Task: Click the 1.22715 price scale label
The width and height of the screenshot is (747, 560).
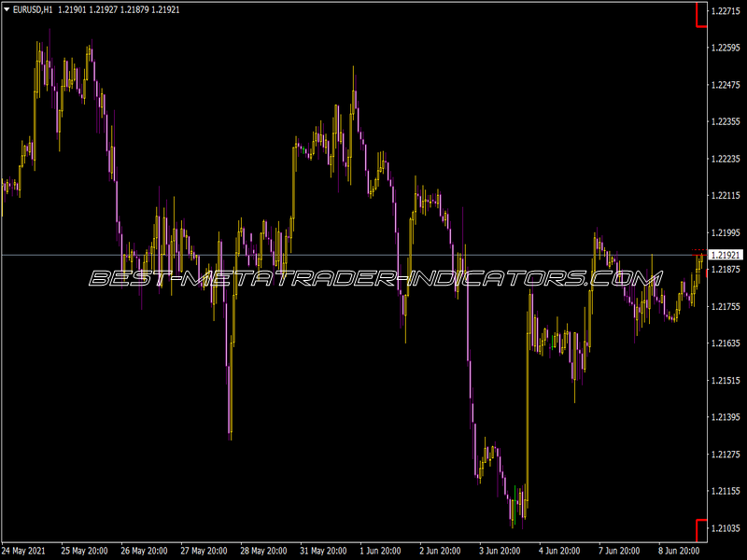Action: (726, 11)
